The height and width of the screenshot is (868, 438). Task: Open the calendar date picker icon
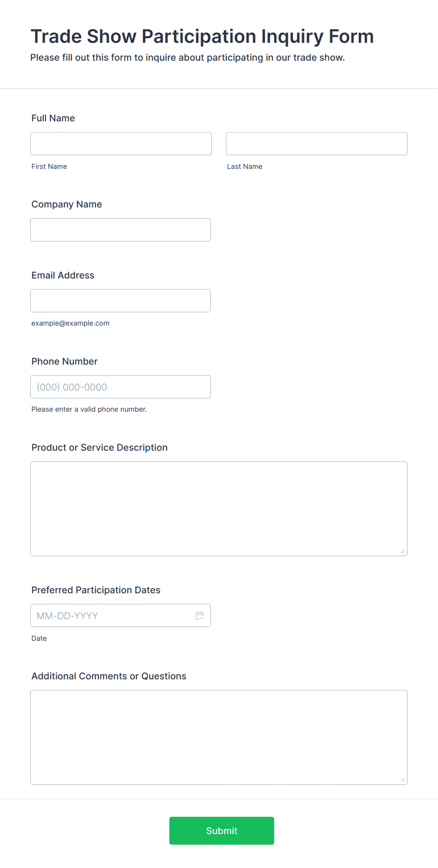[200, 615]
